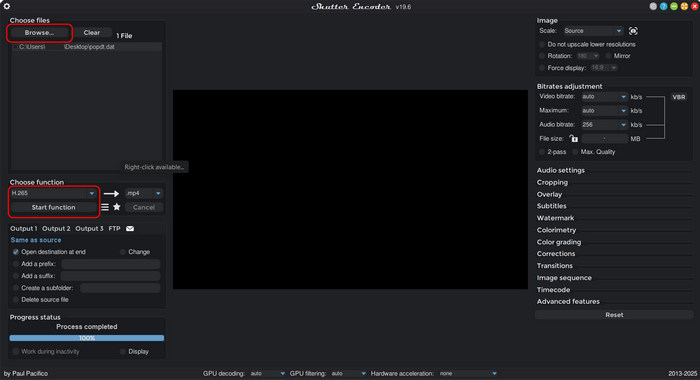Open the Video bitrate dropdown
The image size is (700, 380).
pos(604,96)
